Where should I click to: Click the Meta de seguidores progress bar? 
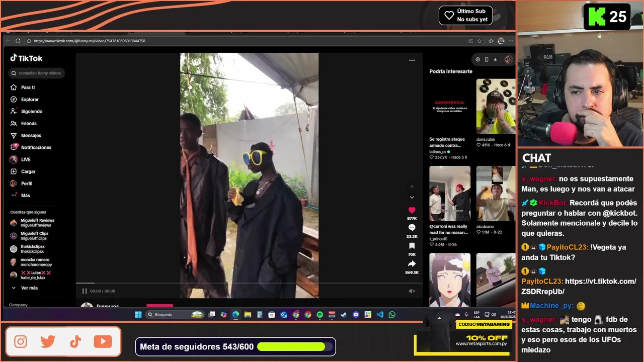[x=295, y=347]
